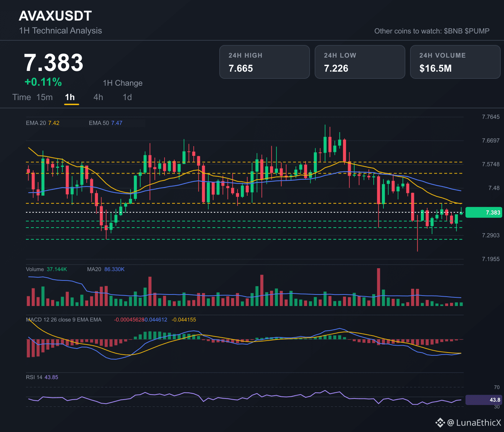Image resolution: width=504 pixels, height=432 pixels.
Task: Click the $BNB coin tag
Action: click(453, 31)
